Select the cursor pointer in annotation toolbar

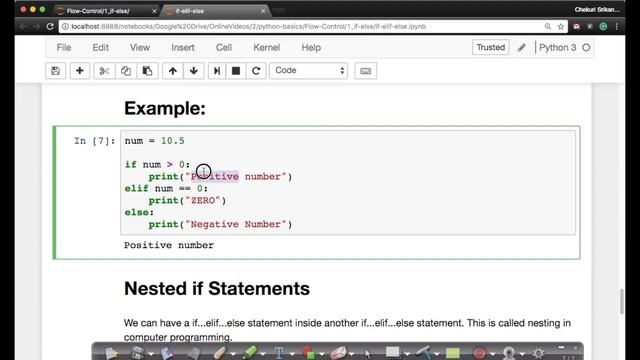point(368,353)
